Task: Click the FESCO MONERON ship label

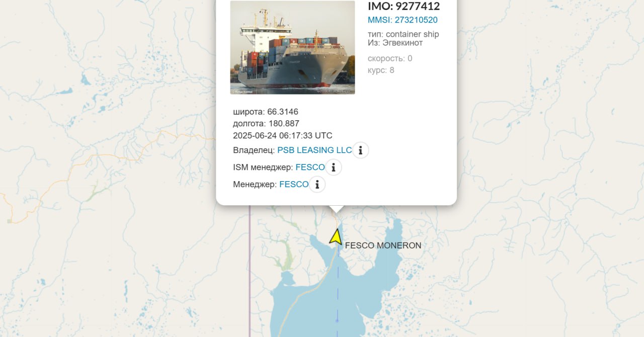Action: [x=383, y=245]
